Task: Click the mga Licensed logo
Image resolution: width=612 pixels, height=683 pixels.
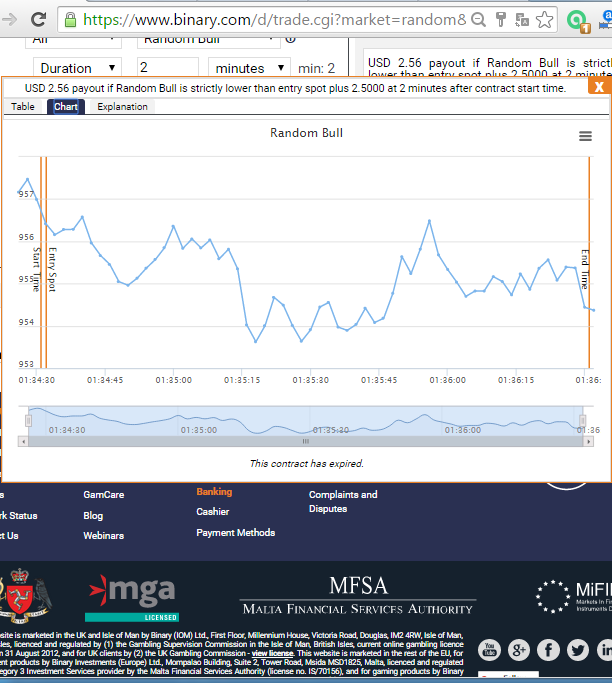Action: point(132,598)
